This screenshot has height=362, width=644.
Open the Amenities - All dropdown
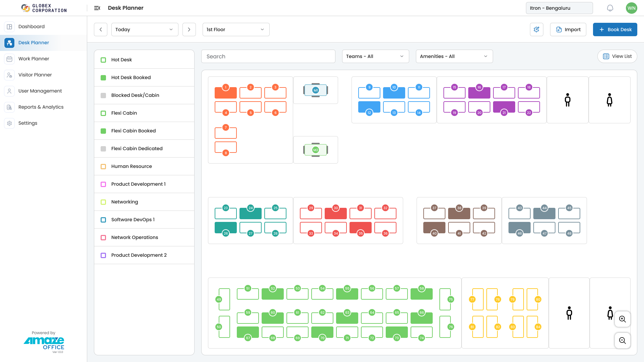coord(454,56)
